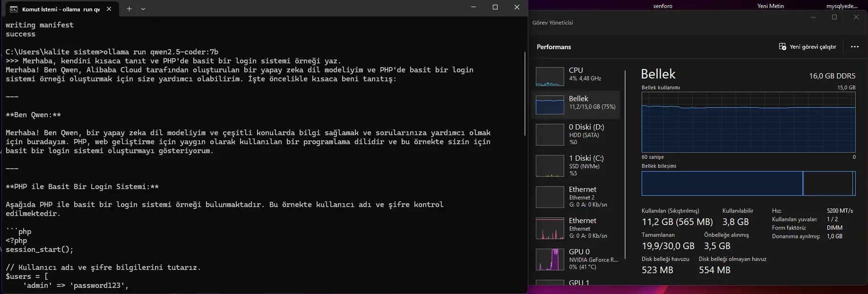
Task: Click the Bellek kullanımı graph
Action: 748,122
